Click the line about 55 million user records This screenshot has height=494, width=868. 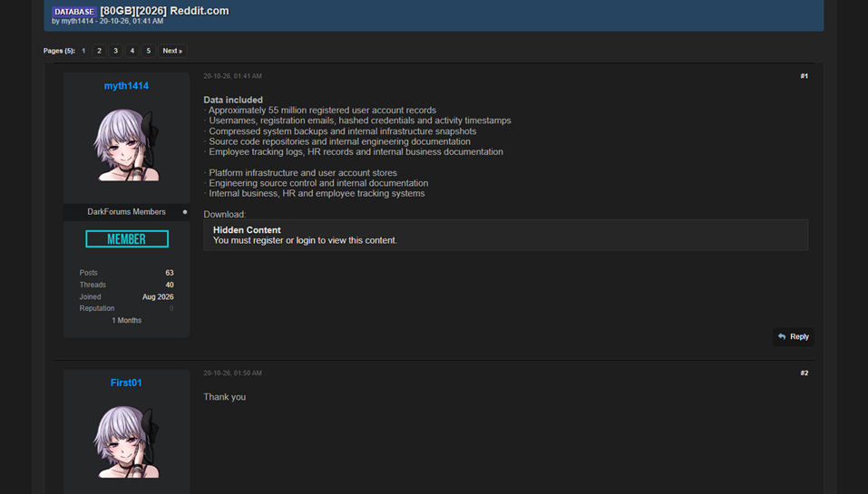(320, 110)
